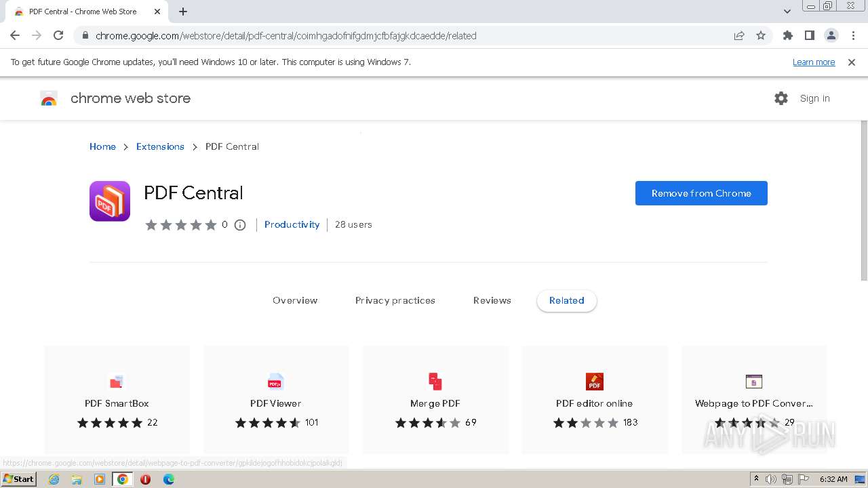Image resolution: width=868 pixels, height=488 pixels.
Task: Go back with the browser back arrow
Action: 15,36
